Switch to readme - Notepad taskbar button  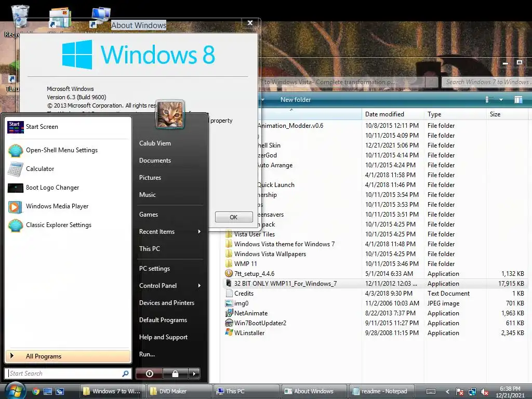coord(381,391)
